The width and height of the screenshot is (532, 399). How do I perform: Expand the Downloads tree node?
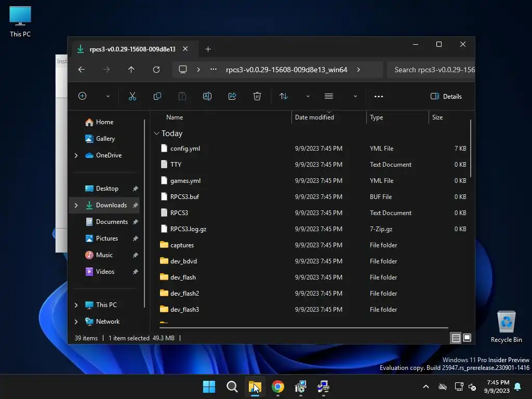(76, 205)
